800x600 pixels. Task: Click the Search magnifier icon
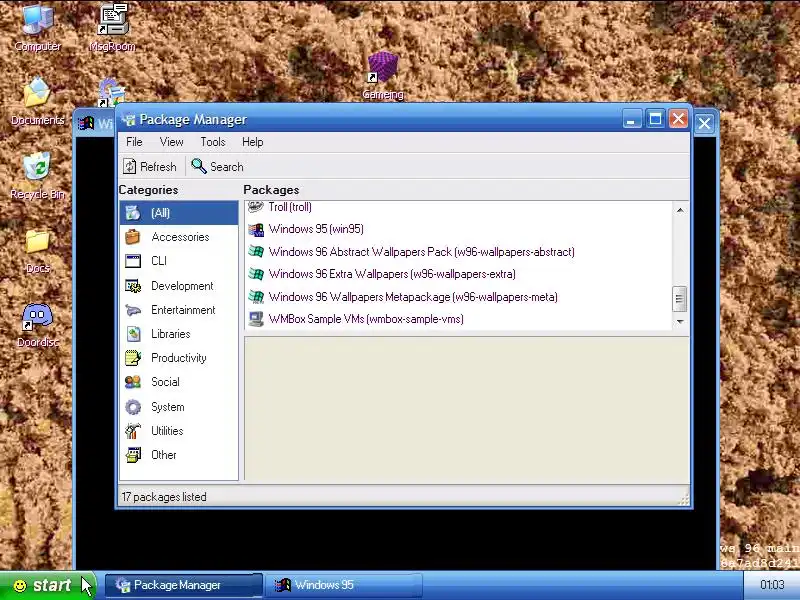click(198, 166)
